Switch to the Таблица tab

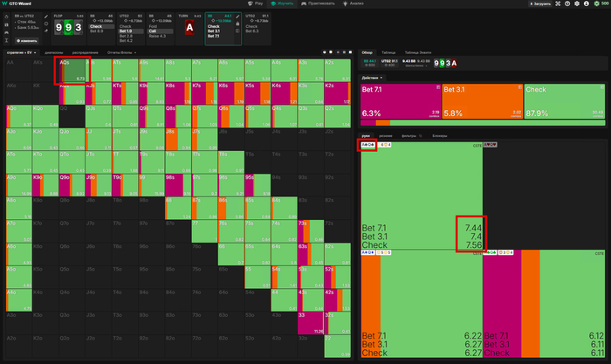coord(388,52)
